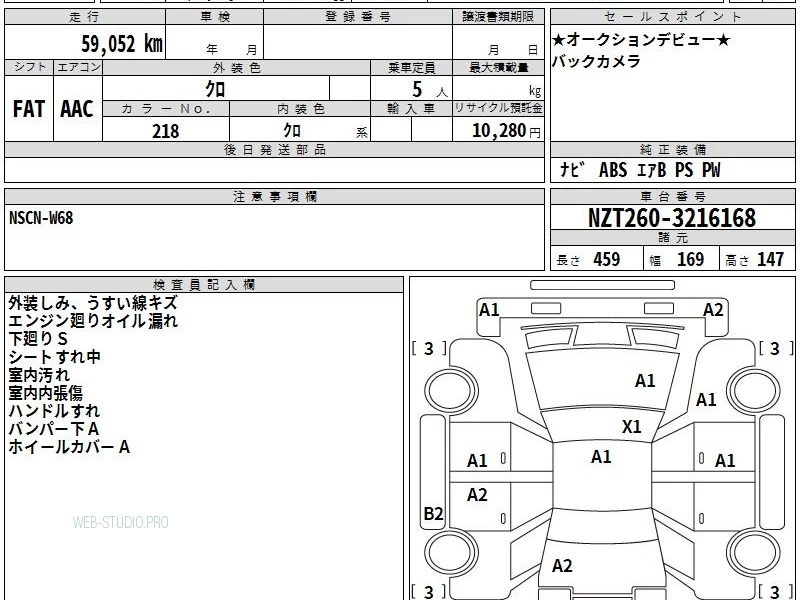The height and width of the screenshot is (600, 800).
Task: Select the length value 459
Action: 607,259
